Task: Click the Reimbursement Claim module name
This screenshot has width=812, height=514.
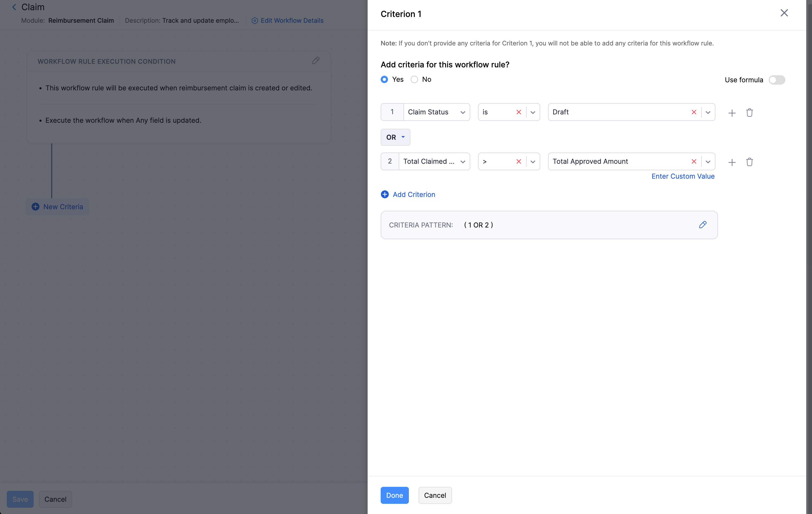Action: click(x=81, y=21)
